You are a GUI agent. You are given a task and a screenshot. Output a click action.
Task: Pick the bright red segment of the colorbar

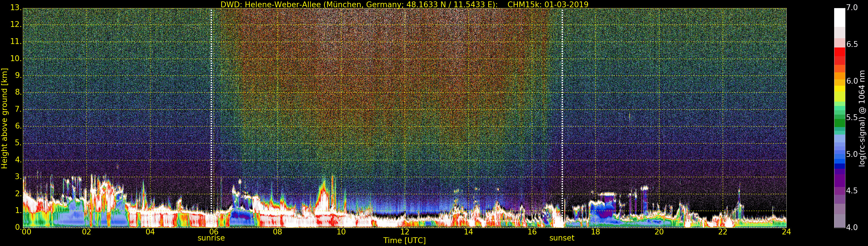click(x=839, y=52)
